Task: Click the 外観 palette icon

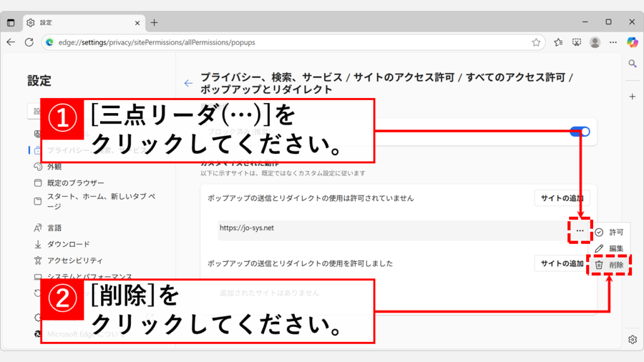Action: click(x=38, y=167)
